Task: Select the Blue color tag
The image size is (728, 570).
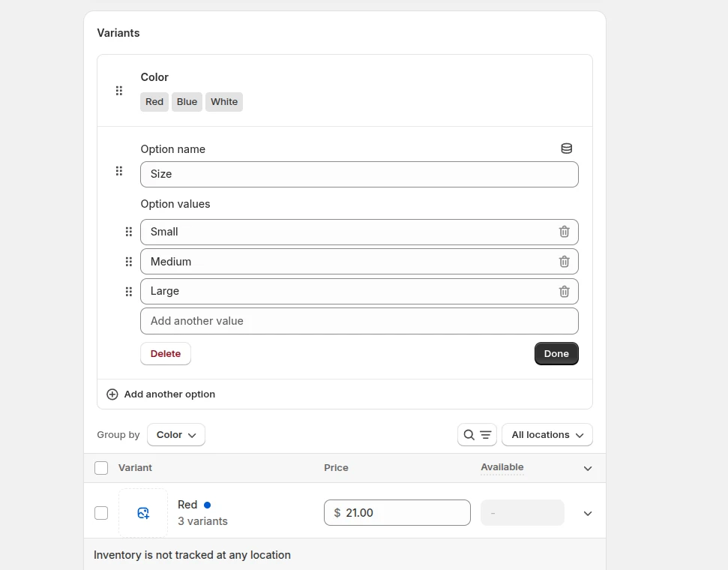Action: (x=187, y=102)
